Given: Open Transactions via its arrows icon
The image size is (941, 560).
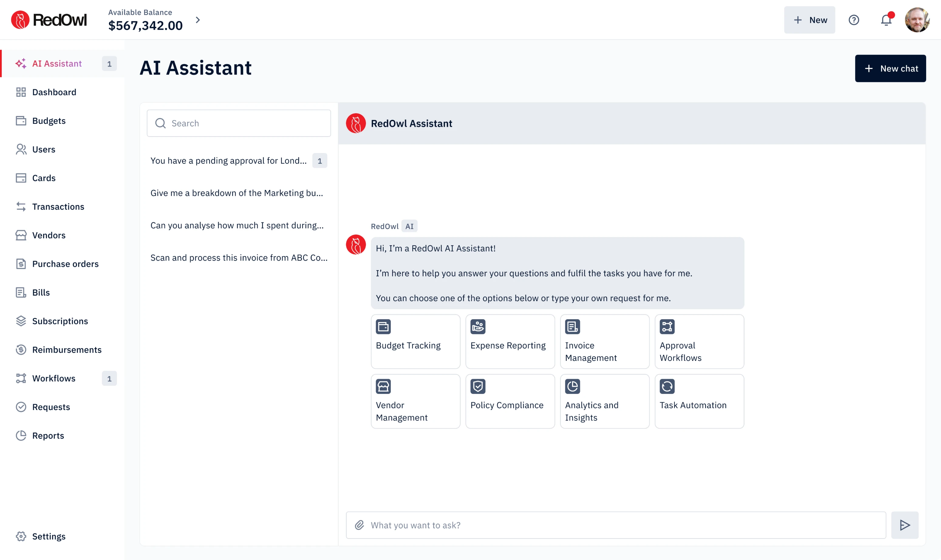Looking at the screenshot, I should pos(21,206).
